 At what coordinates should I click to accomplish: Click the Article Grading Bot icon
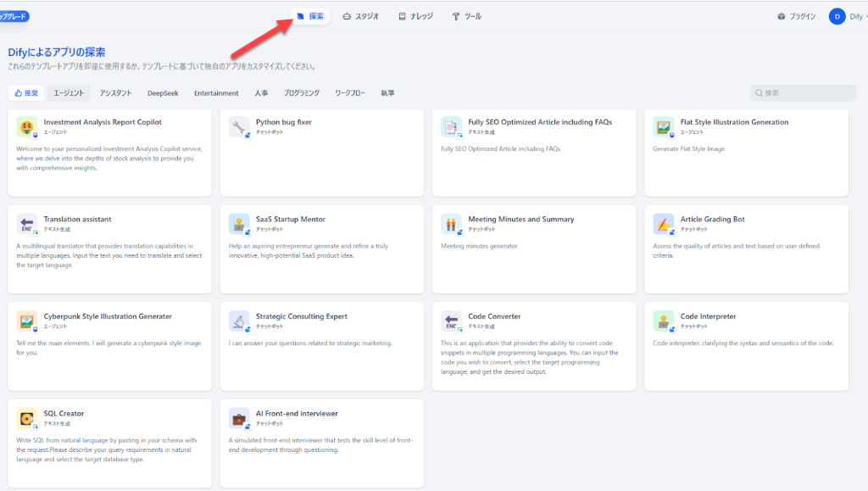coord(663,224)
